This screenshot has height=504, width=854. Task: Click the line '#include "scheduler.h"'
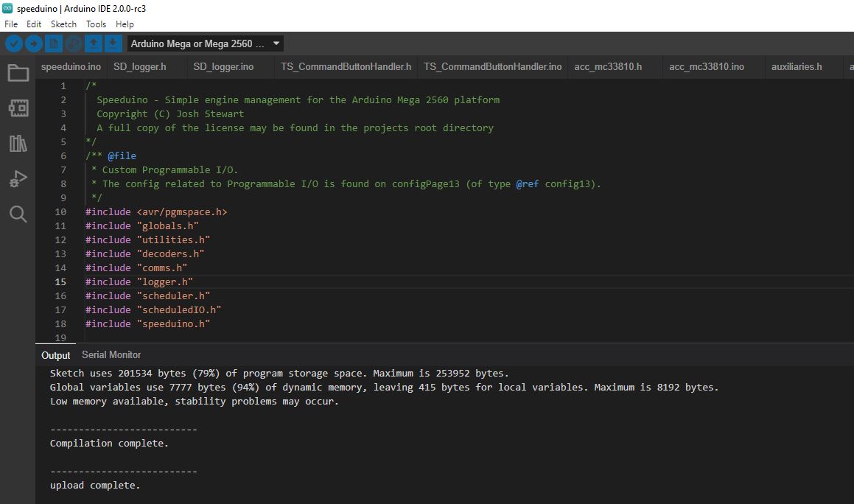tap(147, 296)
